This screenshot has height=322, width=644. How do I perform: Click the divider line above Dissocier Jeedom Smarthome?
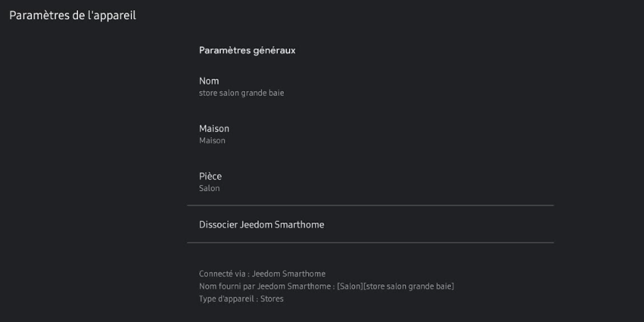[370, 206]
